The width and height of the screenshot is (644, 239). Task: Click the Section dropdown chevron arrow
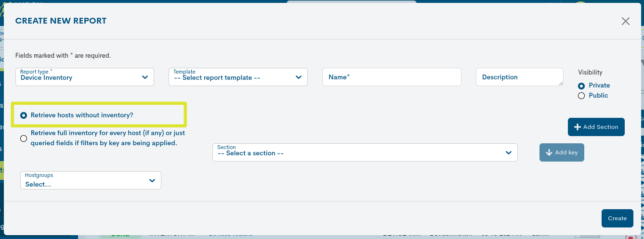[x=509, y=153]
